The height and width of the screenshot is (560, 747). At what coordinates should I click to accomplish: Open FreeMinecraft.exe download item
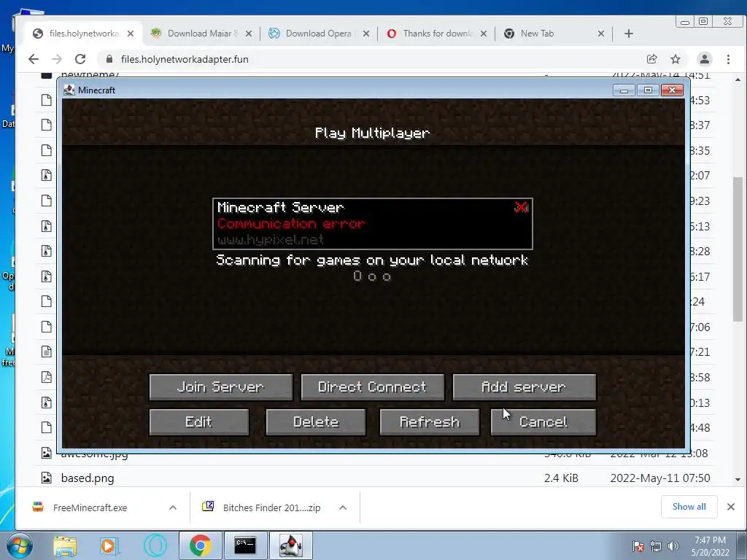[x=90, y=507]
